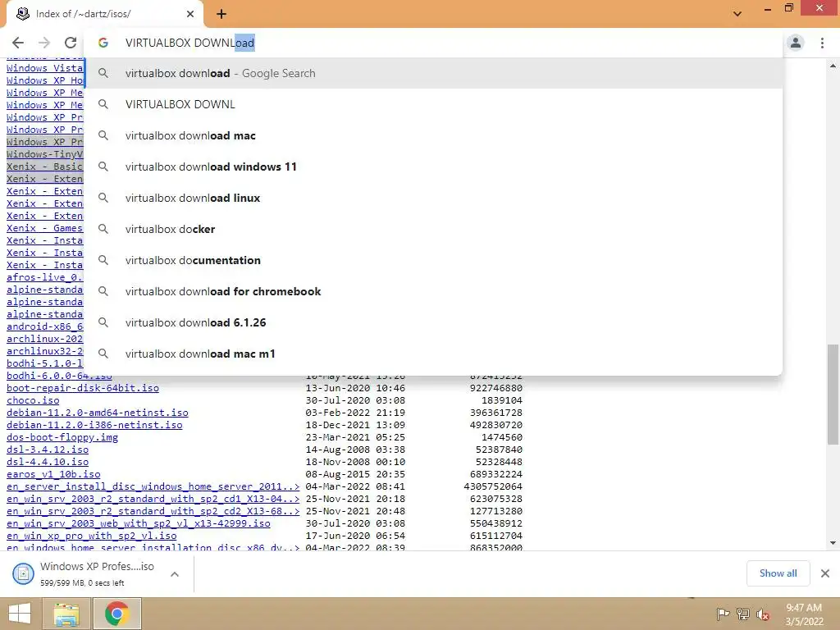The image size is (840, 630).
Task: Open en_win_xp_pro_with_sp2_vl.iso link
Action: point(91,536)
